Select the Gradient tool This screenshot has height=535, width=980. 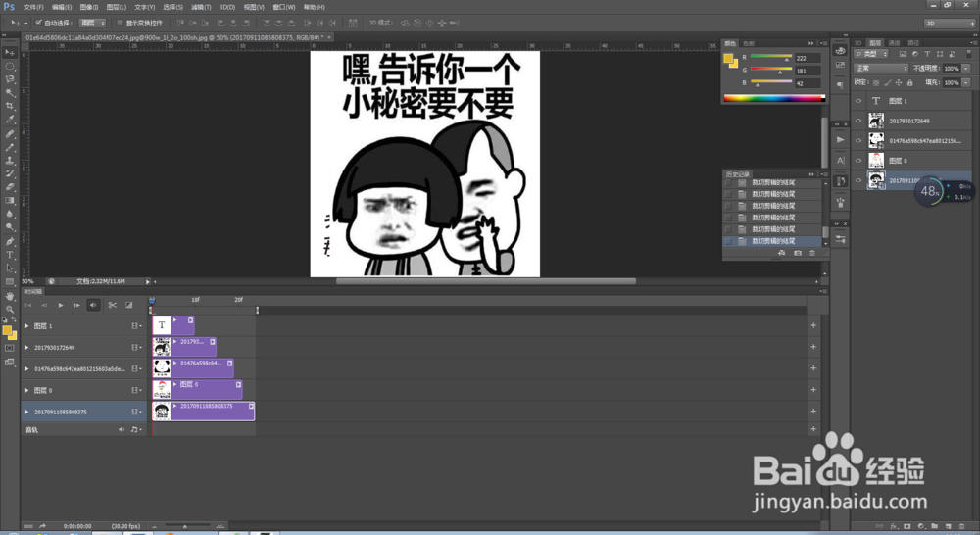[10, 201]
